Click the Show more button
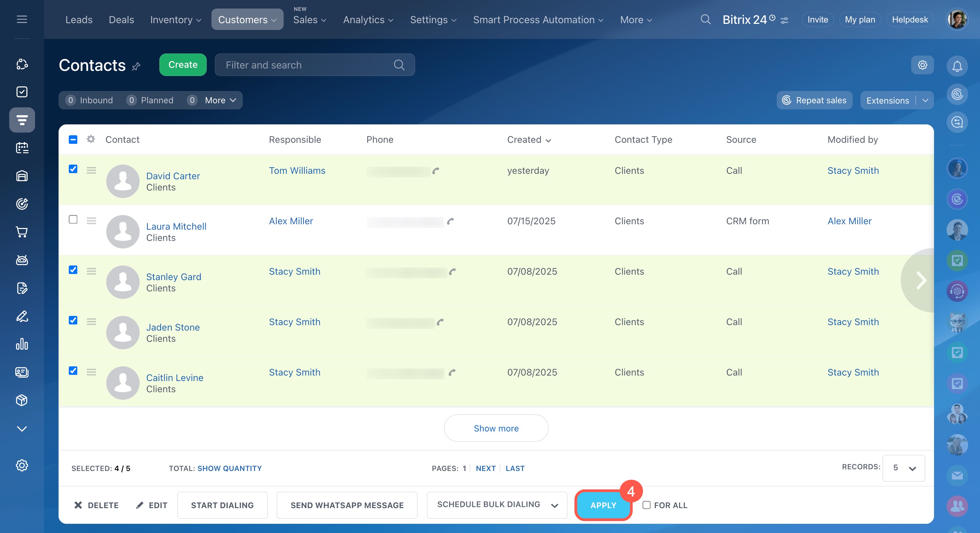 [496, 428]
